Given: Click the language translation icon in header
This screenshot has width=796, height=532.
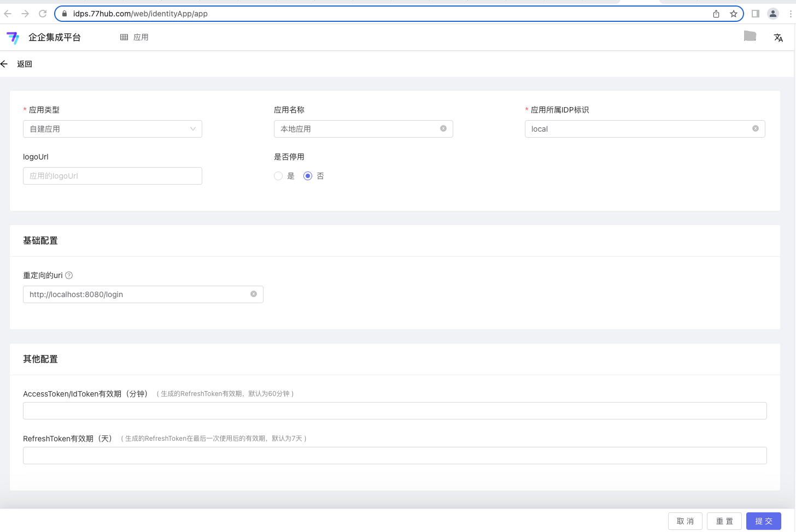Looking at the screenshot, I should [x=779, y=38].
